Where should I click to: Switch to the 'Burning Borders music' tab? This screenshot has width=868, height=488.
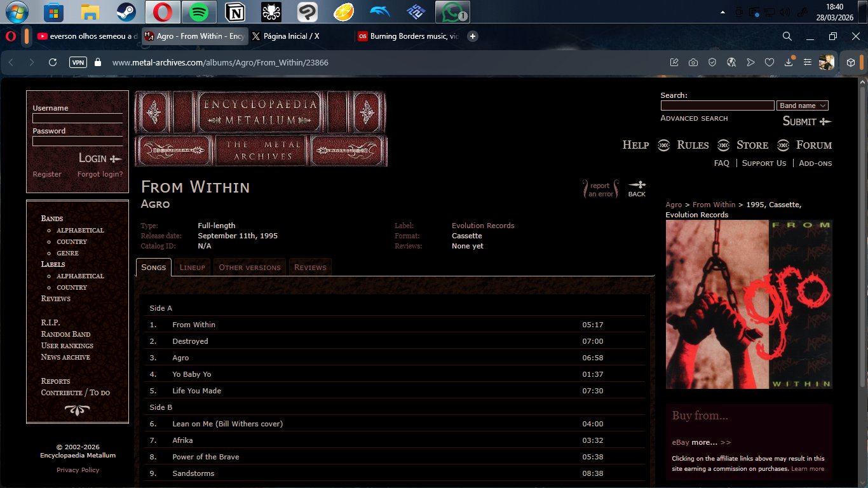[x=407, y=36]
